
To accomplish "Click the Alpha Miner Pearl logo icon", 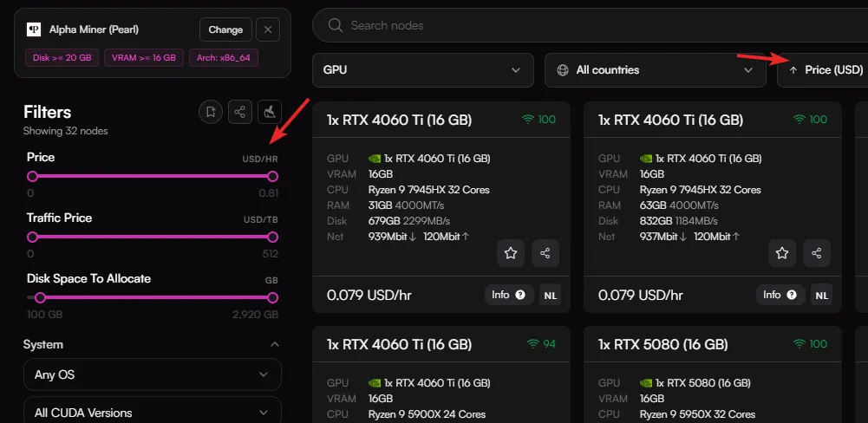I will click(x=34, y=29).
